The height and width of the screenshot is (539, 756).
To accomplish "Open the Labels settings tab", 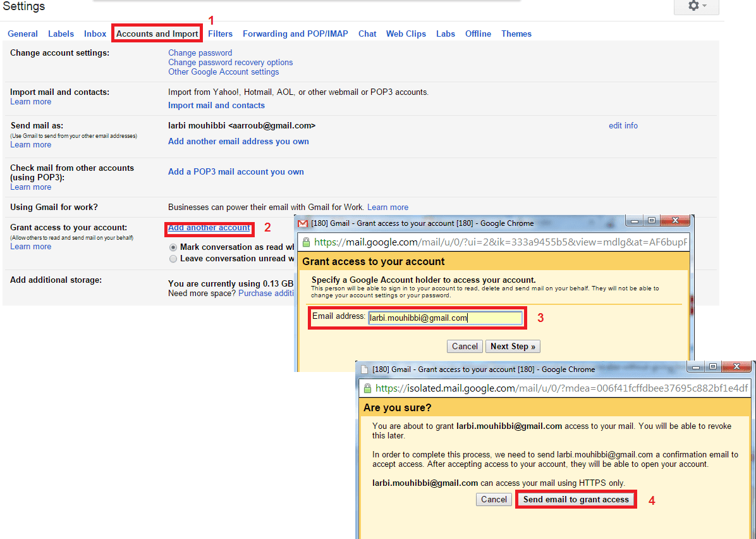I will [x=61, y=34].
